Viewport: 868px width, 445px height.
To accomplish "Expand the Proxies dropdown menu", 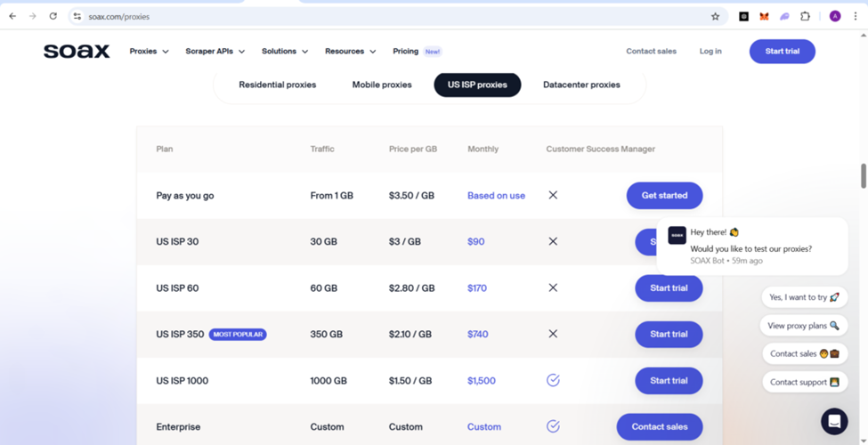I will pos(149,52).
